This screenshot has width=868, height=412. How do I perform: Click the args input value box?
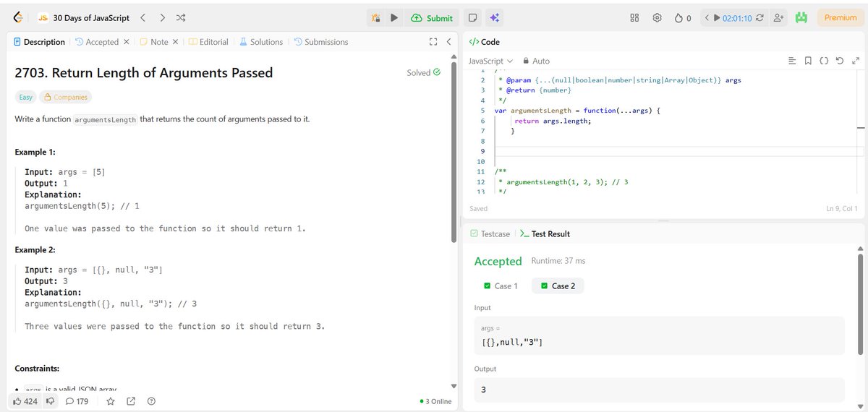659,335
